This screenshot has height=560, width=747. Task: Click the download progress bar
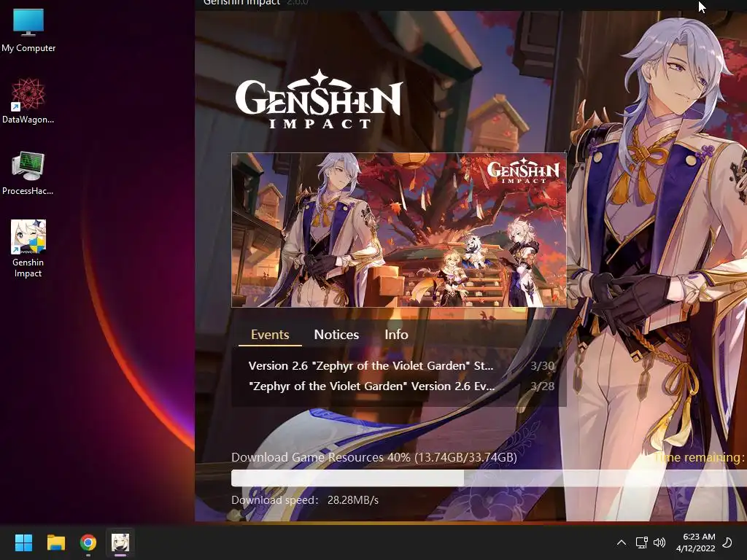[x=489, y=478]
